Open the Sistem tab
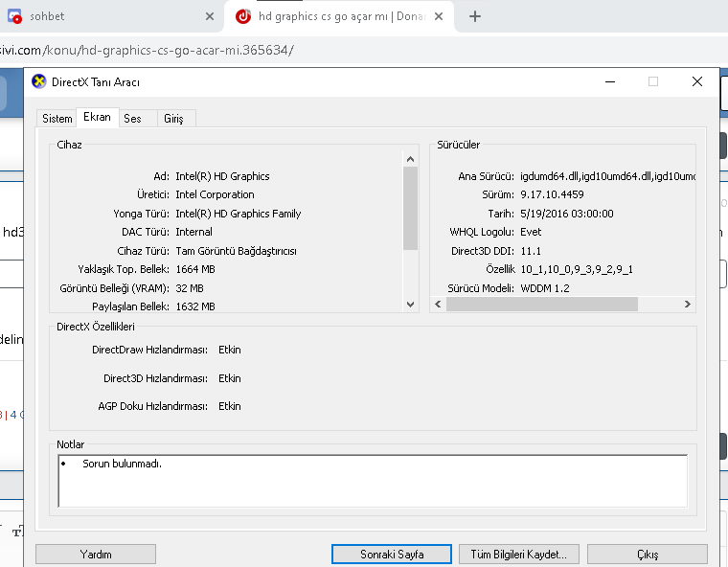This screenshot has width=728, height=567. pyautogui.click(x=57, y=119)
